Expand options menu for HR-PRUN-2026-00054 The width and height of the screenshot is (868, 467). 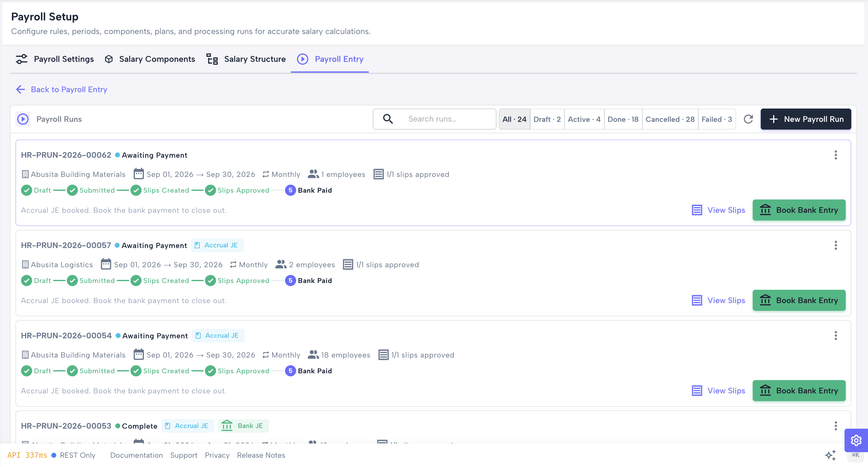[x=835, y=336]
